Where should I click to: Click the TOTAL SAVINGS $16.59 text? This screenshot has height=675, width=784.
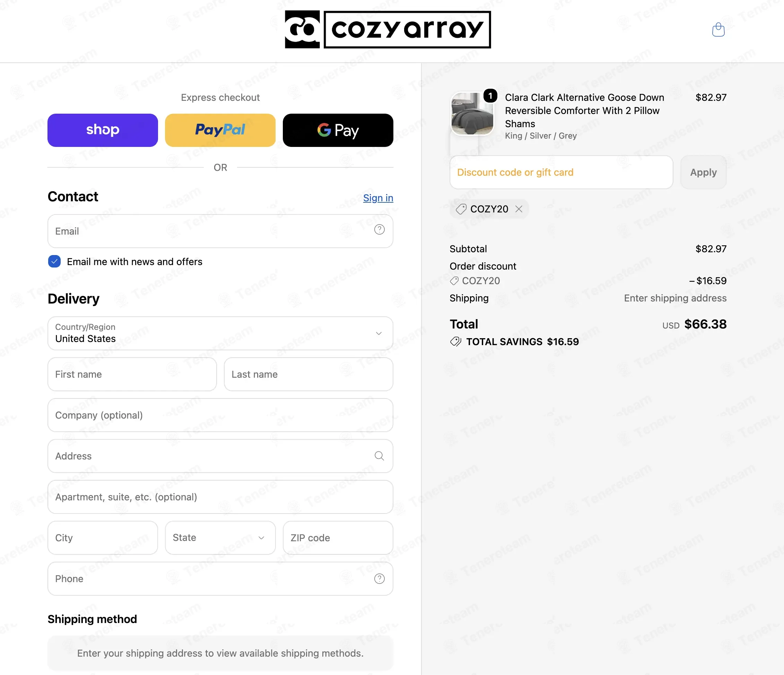tap(522, 342)
